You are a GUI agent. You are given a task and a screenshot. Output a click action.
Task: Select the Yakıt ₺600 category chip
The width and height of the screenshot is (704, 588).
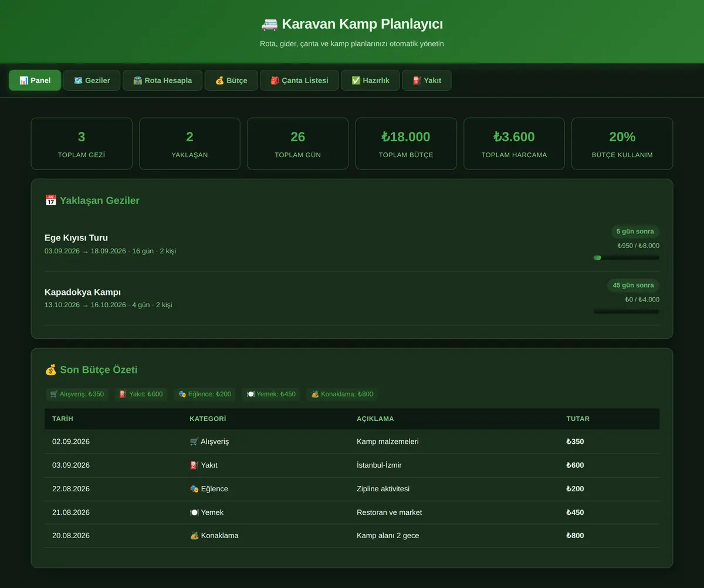[x=141, y=394]
